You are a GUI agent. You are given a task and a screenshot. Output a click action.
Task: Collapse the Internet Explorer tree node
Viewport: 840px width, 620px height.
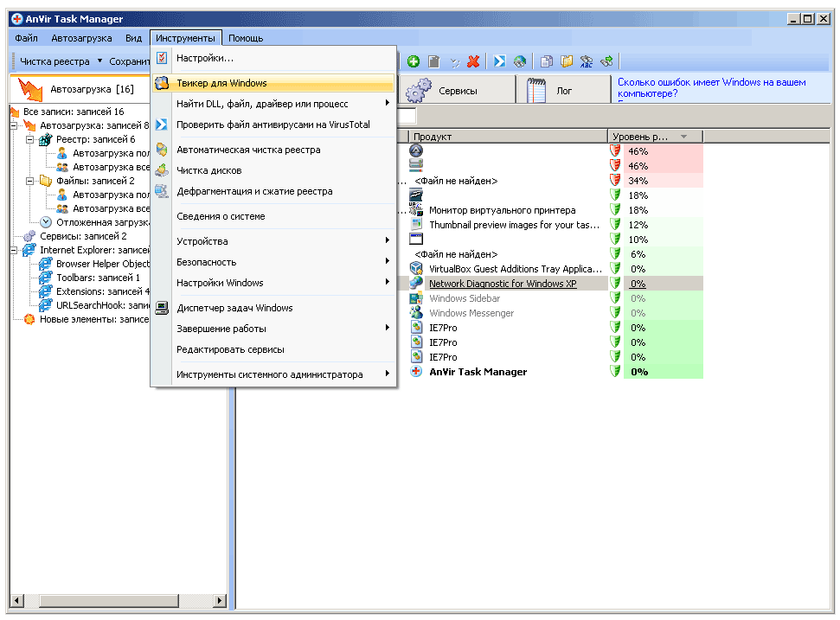[14, 250]
